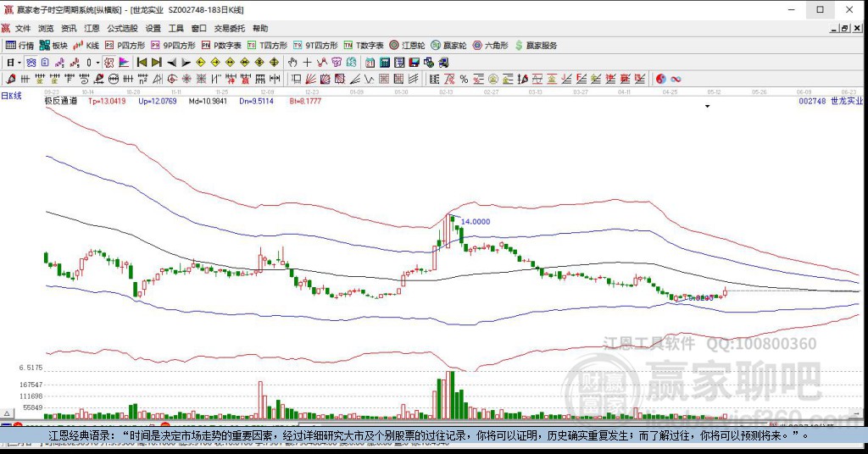Open the 9P四方形 tool
The image size is (868, 454).
[173, 46]
